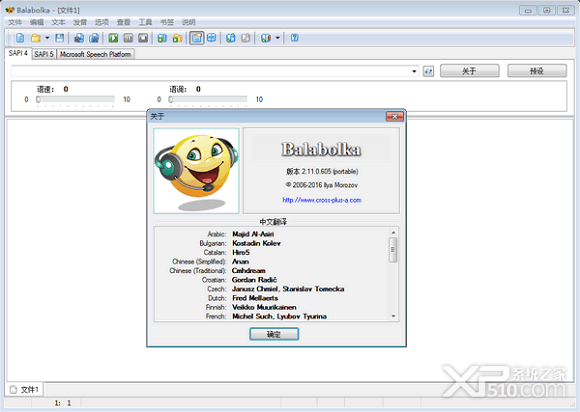This screenshot has height=412, width=580.
Task: Click the 语调 pitch slider track
Action: pos(208,99)
